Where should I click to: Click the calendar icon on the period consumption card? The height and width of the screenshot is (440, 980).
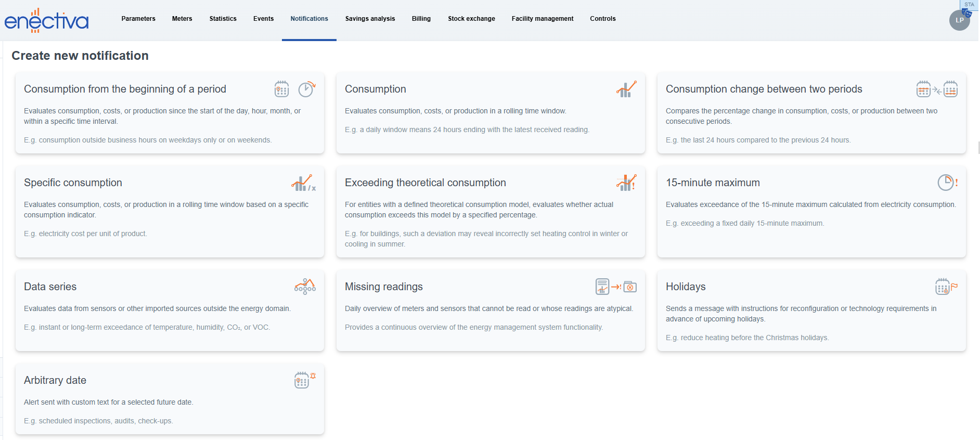pos(281,89)
